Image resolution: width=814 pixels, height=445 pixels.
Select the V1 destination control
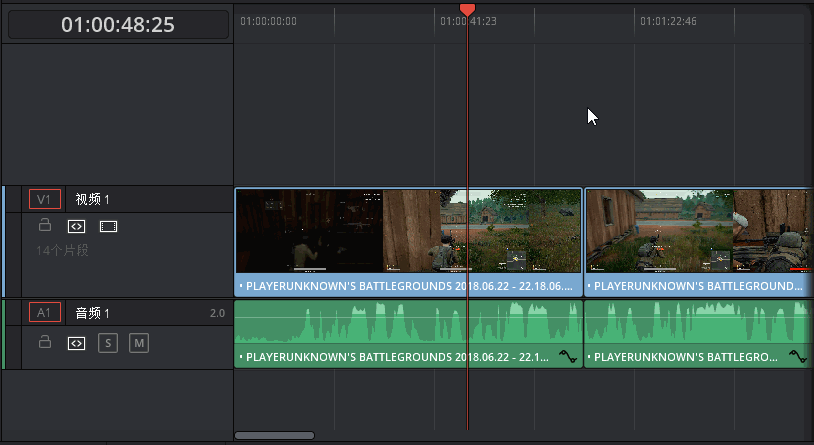(45, 199)
